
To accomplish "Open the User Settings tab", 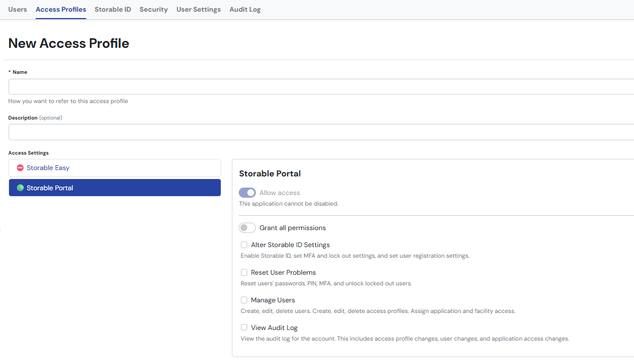I will point(198,10).
